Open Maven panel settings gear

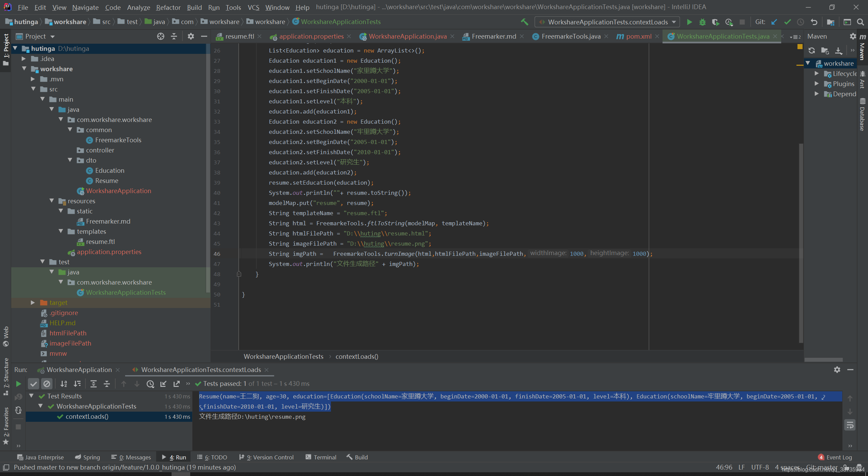point(853,36)
